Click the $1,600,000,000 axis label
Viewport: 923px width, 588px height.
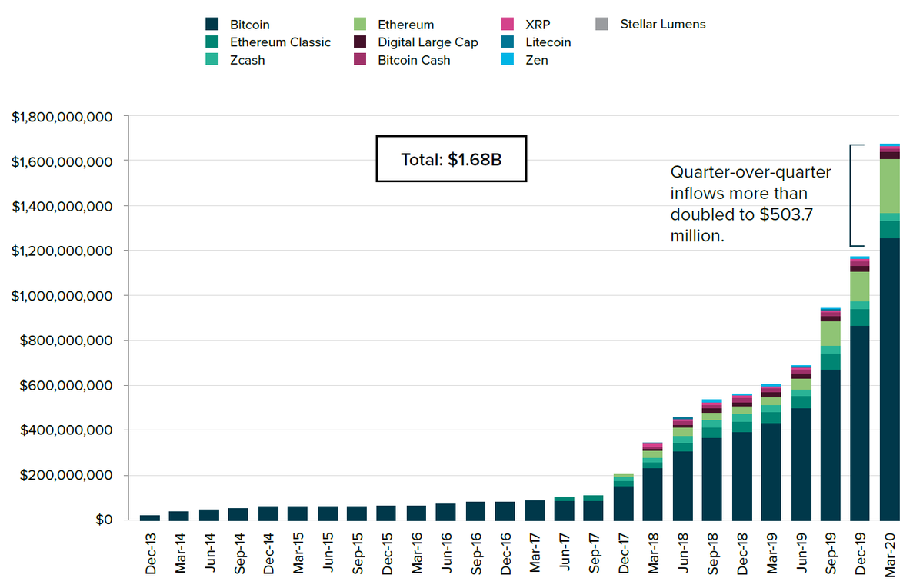click(x=62, y=161)
